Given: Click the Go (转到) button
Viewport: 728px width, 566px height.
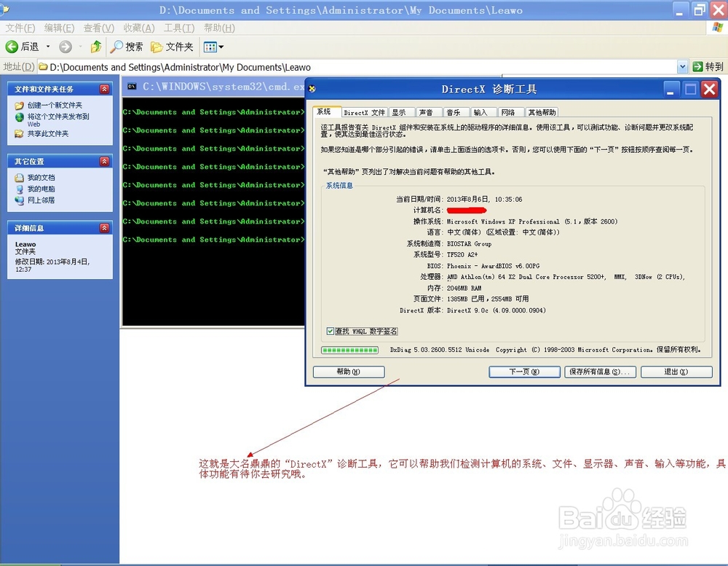Looking at the screenshot, I should point(708,67).
